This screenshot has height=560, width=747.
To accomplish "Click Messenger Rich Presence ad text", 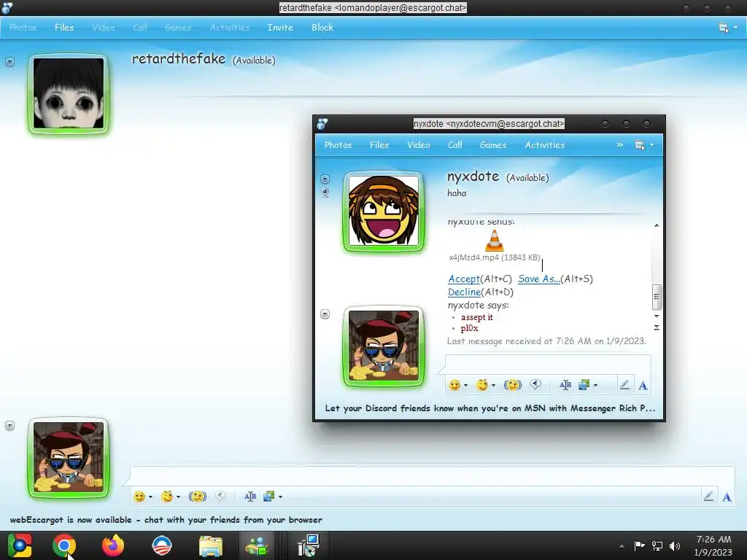I will click(489, 408).
